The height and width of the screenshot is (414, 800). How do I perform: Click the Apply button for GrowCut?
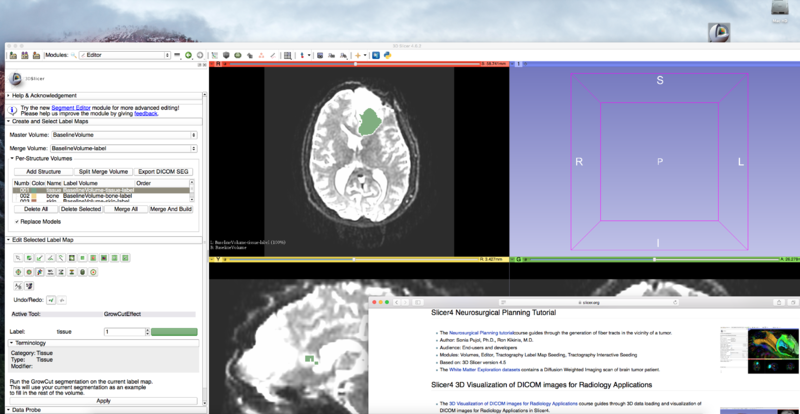pos(103,400)
